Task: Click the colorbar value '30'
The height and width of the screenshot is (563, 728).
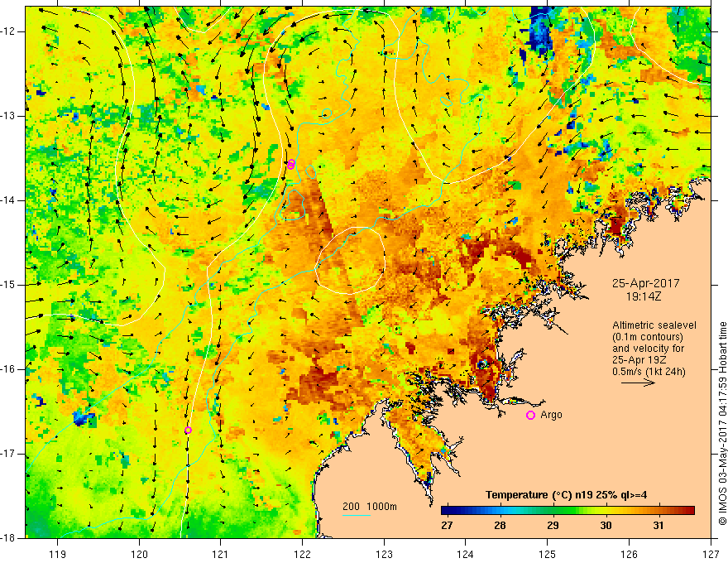Action: (606, 526)
